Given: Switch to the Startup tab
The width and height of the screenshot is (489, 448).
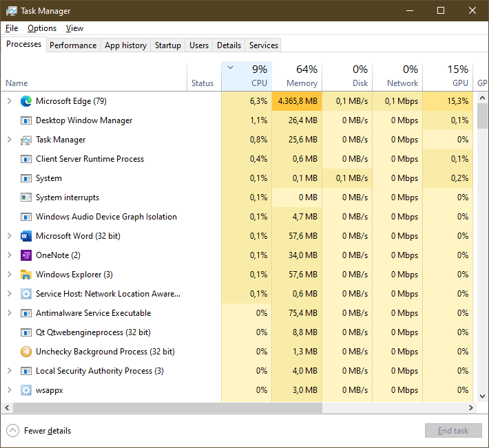Looking at the screenshot, I should [168, 45].
